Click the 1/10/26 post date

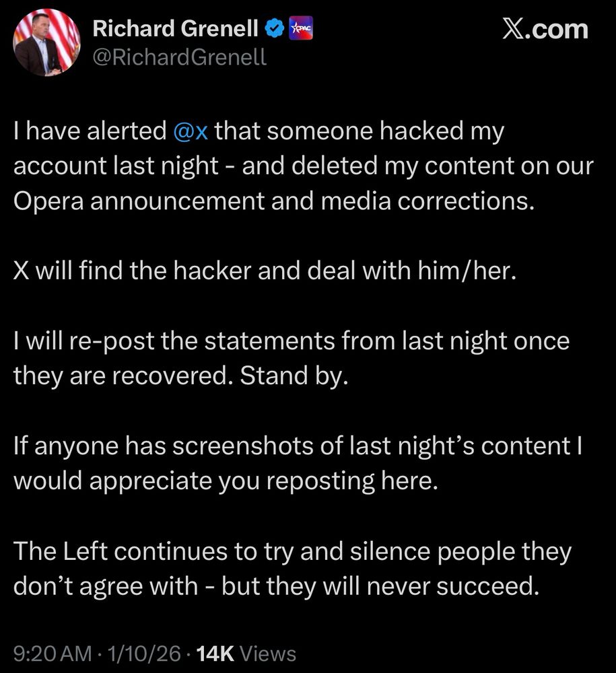[145, 653]
